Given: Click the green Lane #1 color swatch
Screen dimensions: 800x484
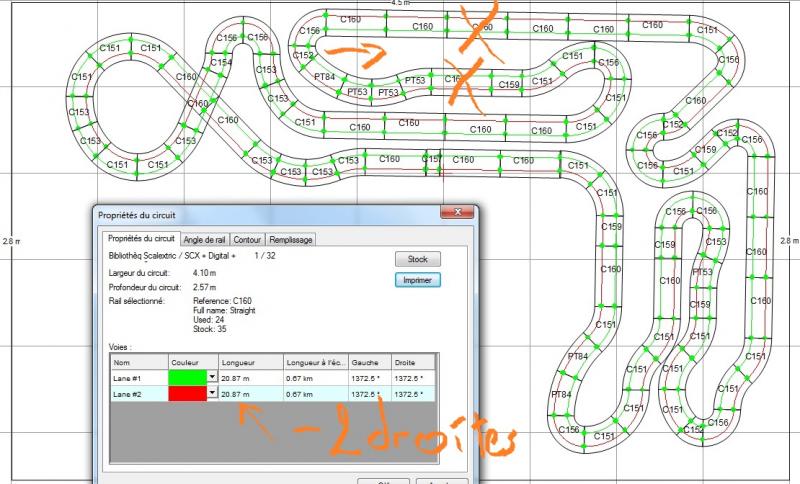Looking at the screenshot, I should (x=188, y=378).
